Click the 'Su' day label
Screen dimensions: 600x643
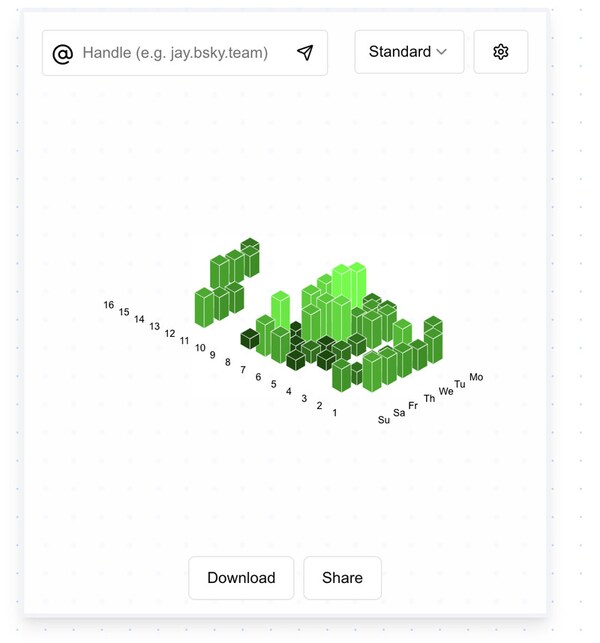[384, 420]
